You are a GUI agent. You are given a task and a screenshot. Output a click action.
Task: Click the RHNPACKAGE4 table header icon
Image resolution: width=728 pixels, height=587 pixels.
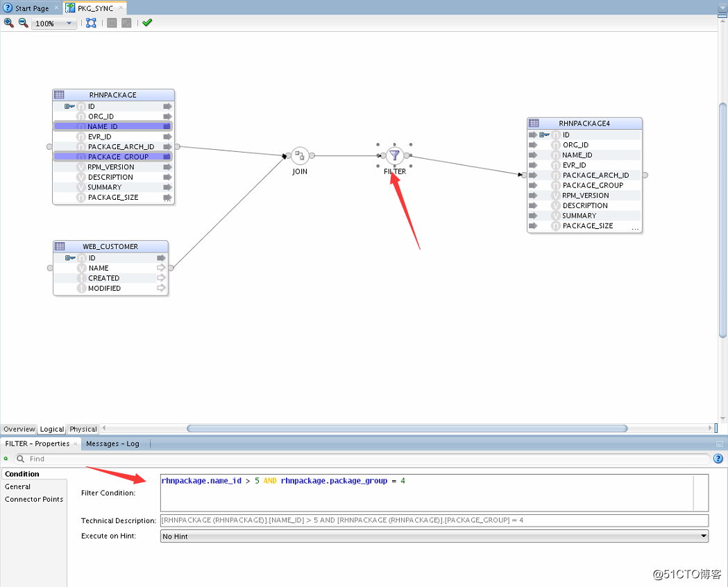534,123
